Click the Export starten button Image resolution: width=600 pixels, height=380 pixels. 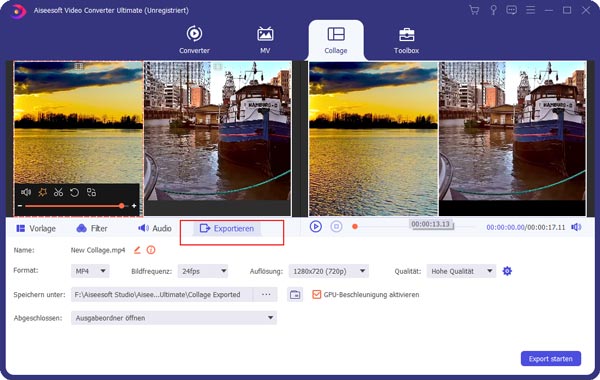[x=551, y=359]
